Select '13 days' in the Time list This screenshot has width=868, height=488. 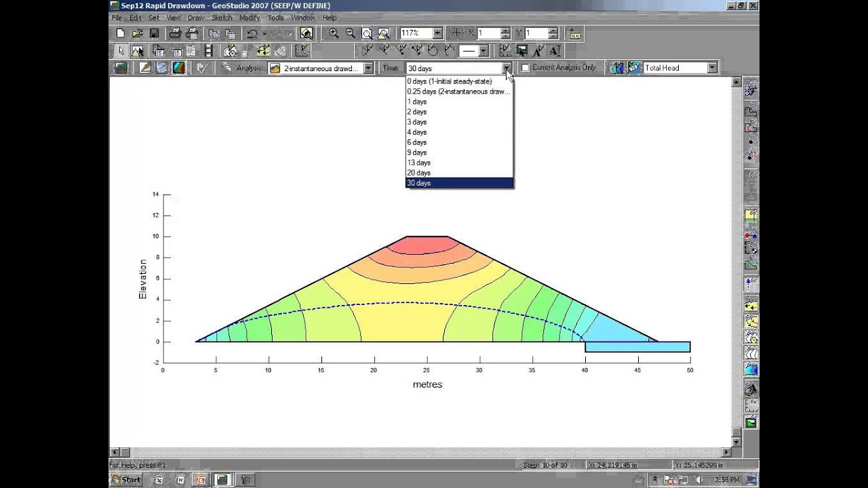459,163
